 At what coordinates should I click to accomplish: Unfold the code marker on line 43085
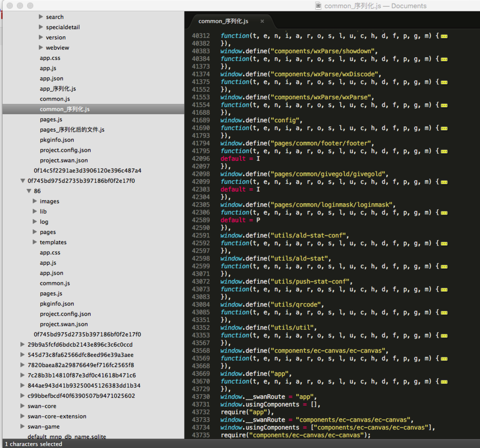coord(444,313)
